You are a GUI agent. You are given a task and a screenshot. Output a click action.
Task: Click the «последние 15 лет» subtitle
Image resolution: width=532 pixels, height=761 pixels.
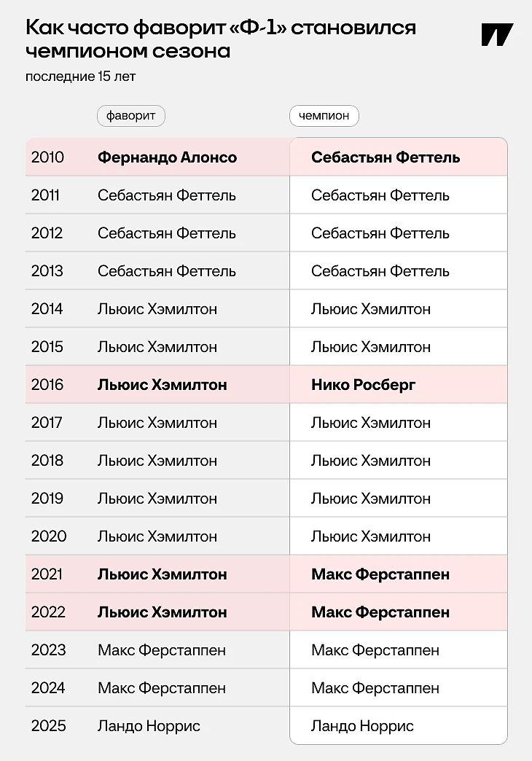pos(80,77)
